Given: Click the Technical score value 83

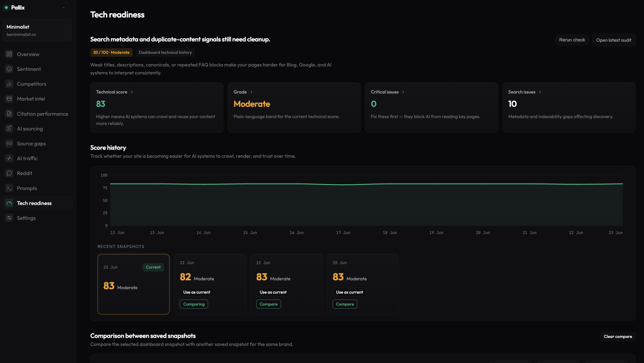Looking at the screenshot, I should point(101,104).
